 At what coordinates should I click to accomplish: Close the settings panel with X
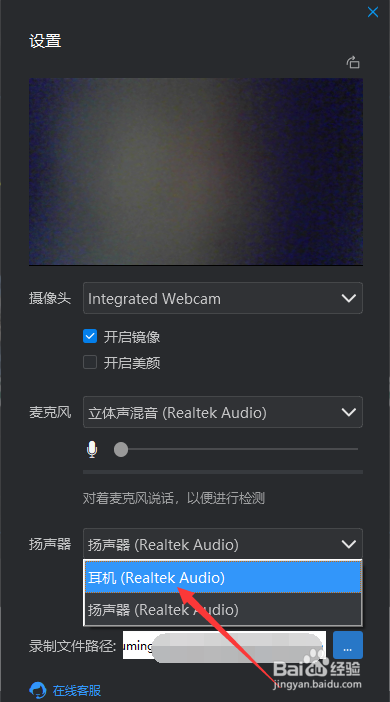(373, 12)
